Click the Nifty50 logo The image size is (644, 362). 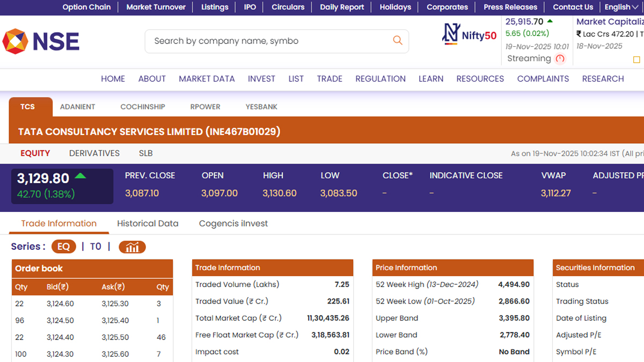tap(469, 34)
